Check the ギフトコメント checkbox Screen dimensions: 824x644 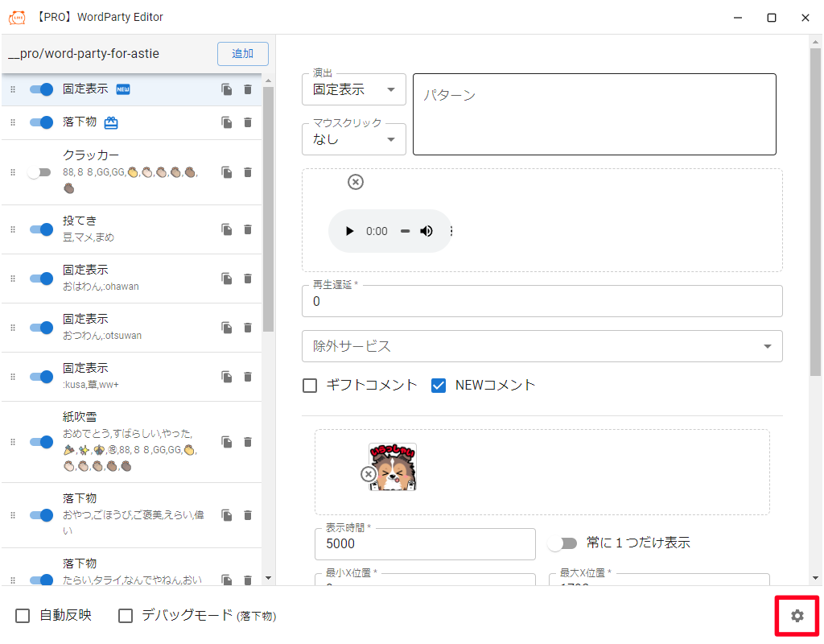coord(310,386)
